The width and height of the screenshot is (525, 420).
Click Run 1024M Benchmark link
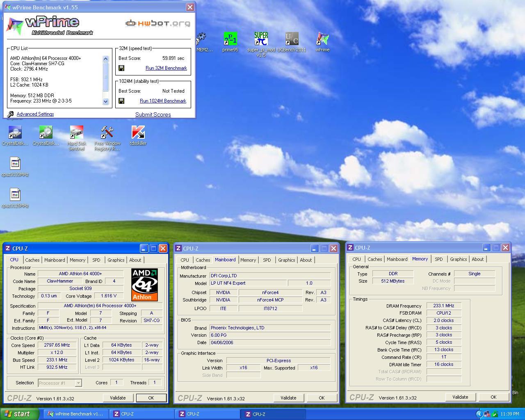pos(163,101)
